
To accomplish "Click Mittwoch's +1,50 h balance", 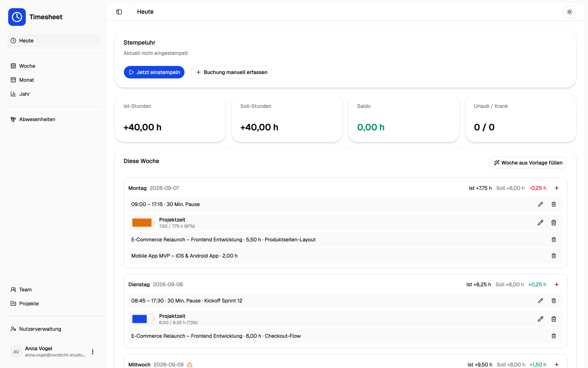I will pyautogui.click(x=538, y=365).
